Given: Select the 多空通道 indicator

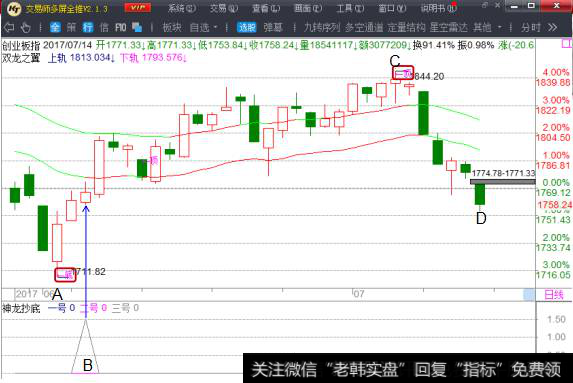Looking at the screenshot, I should 364,27.
